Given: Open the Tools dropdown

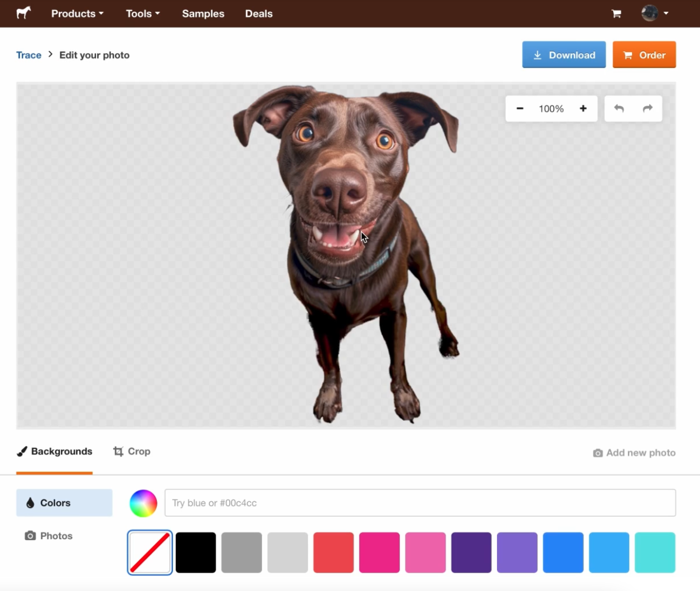Looking at the screenshot, I should [142, 13].
